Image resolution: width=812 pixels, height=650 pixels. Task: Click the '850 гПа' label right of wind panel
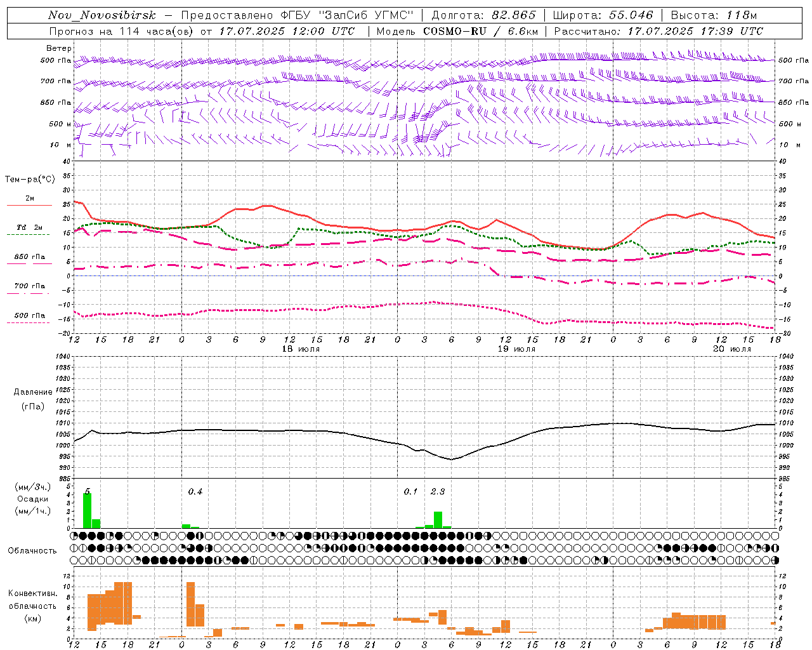coord(794,103)
